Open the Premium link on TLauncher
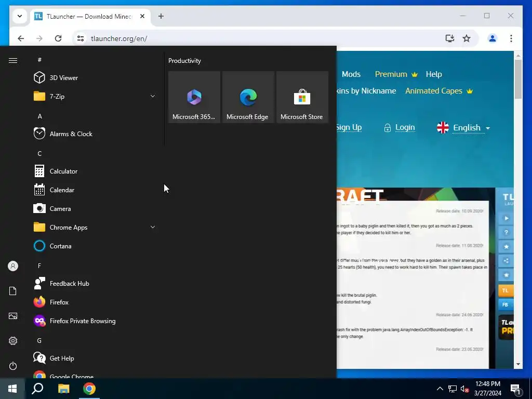The width and height of the screenshot is (532, 399). (396, 74)
